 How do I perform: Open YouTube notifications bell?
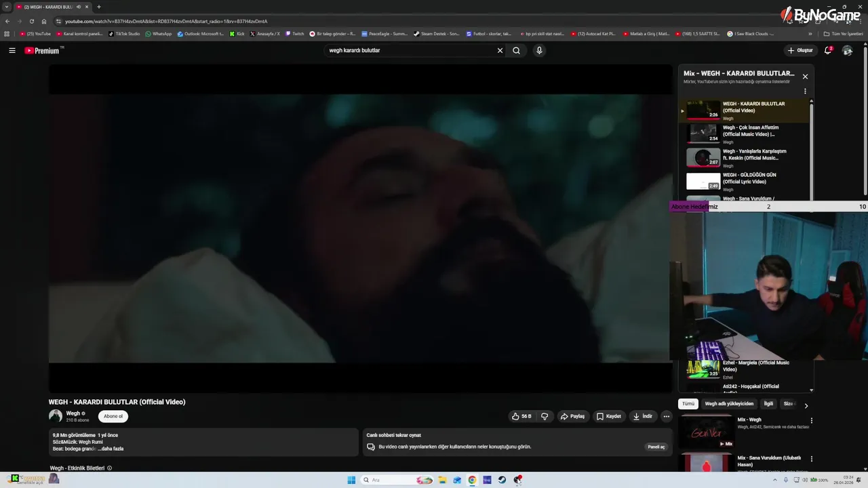828,50
